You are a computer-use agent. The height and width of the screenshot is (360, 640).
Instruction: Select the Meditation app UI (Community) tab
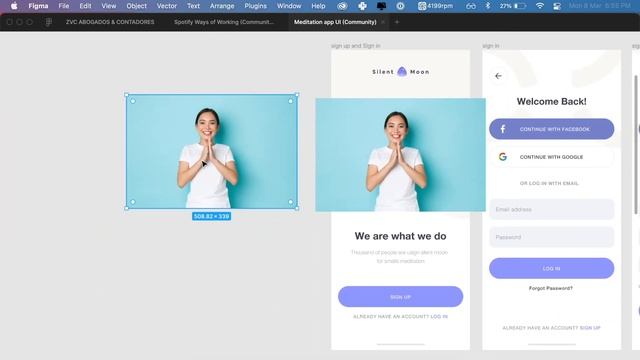point(335,22)
